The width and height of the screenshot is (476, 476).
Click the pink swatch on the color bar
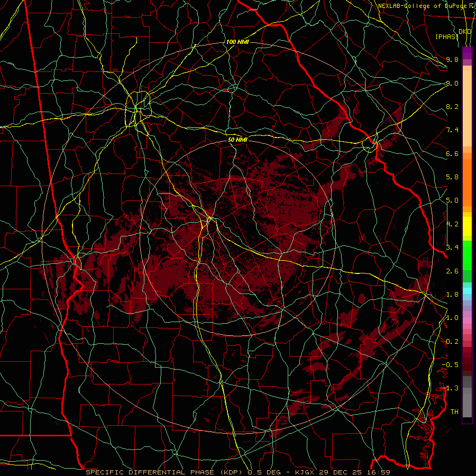(x=467, y=321)
